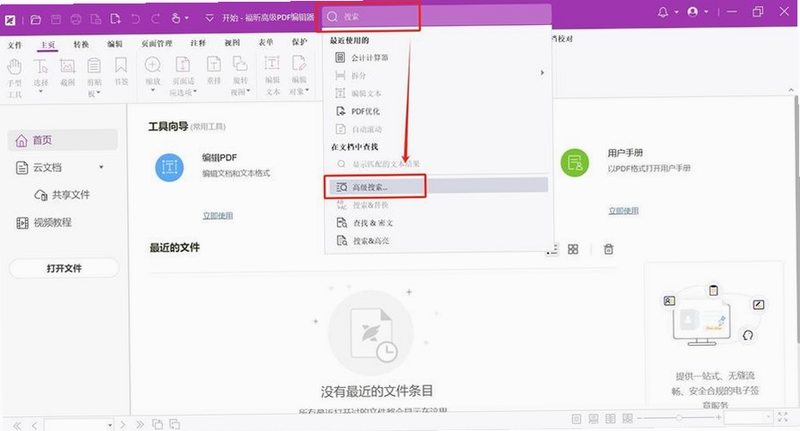Viewport: 800px width, 431px height.
Task: Switch to the 编辑 ribbon tab
Action: click(x=115, y=44)
